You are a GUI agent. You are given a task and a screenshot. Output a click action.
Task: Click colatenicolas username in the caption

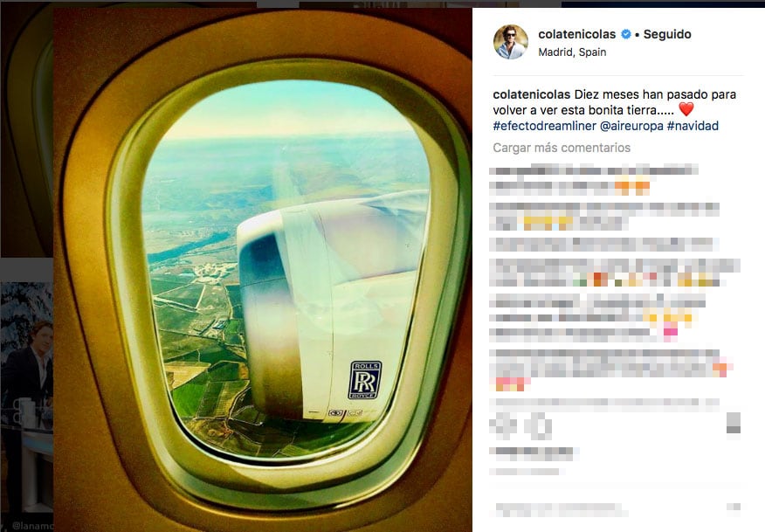click(531, 94)
